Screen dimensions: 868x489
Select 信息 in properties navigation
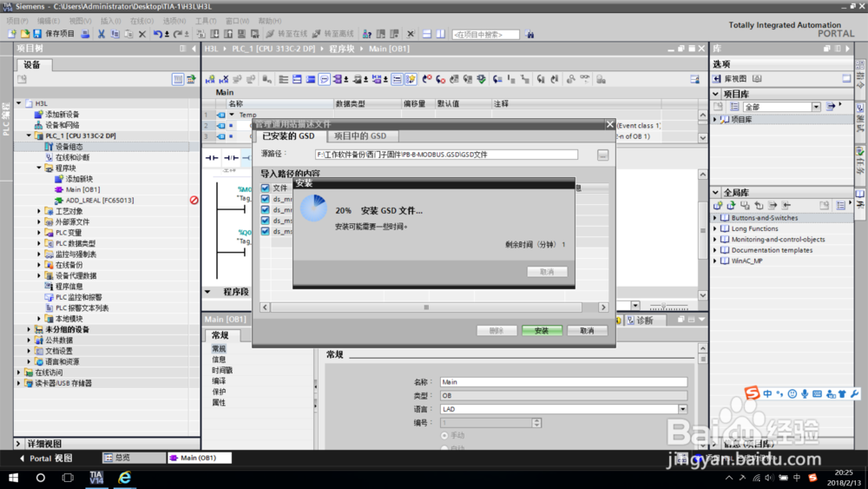pos(219,360)
